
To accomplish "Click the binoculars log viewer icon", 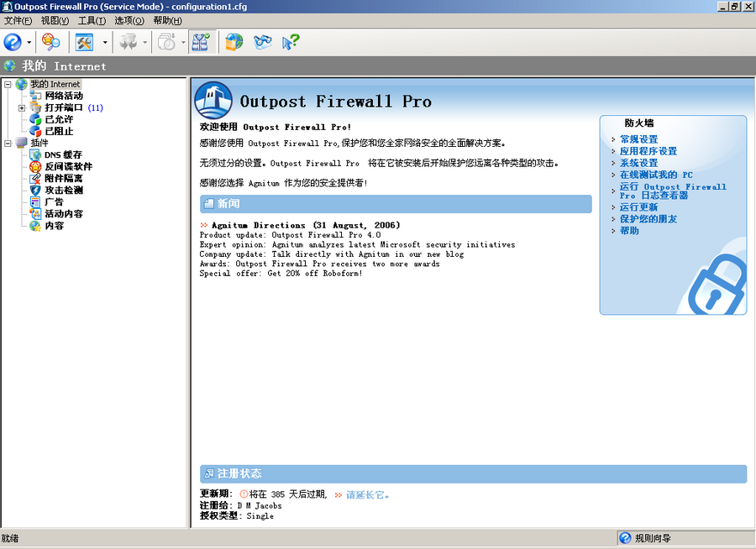I will point(263,43).
